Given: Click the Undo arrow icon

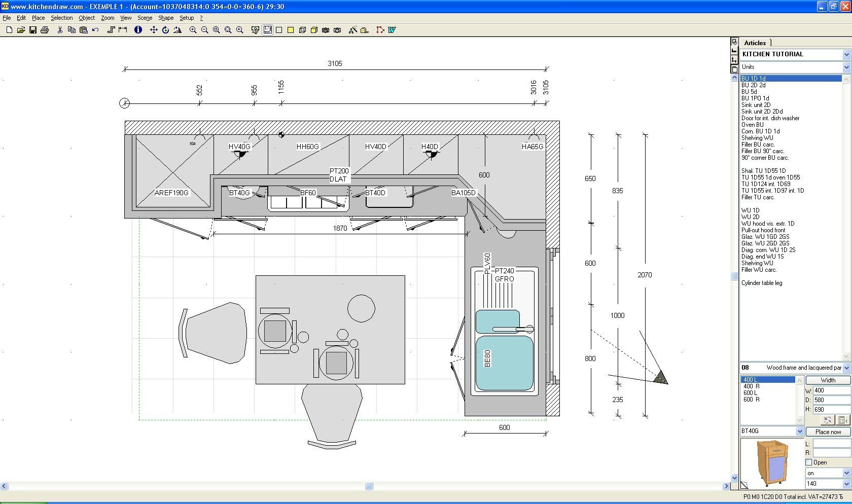Looking at the screenshot, I should click(95, 30).
